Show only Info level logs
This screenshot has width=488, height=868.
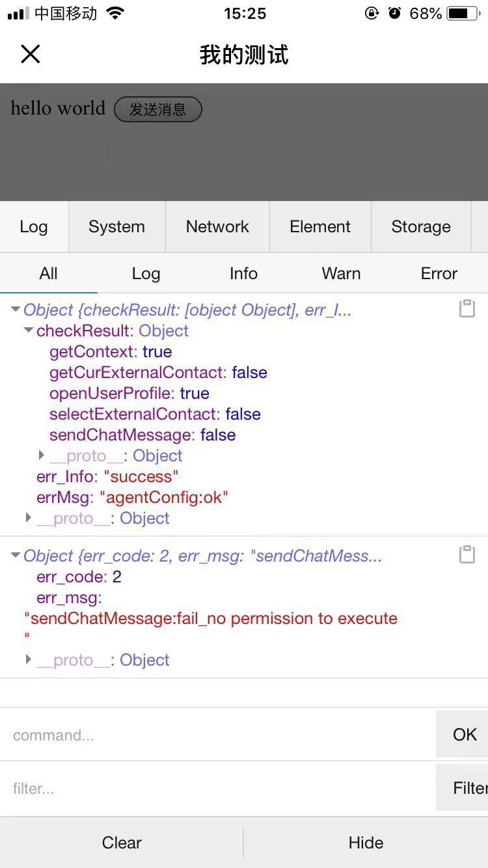(x=243, y=273)
